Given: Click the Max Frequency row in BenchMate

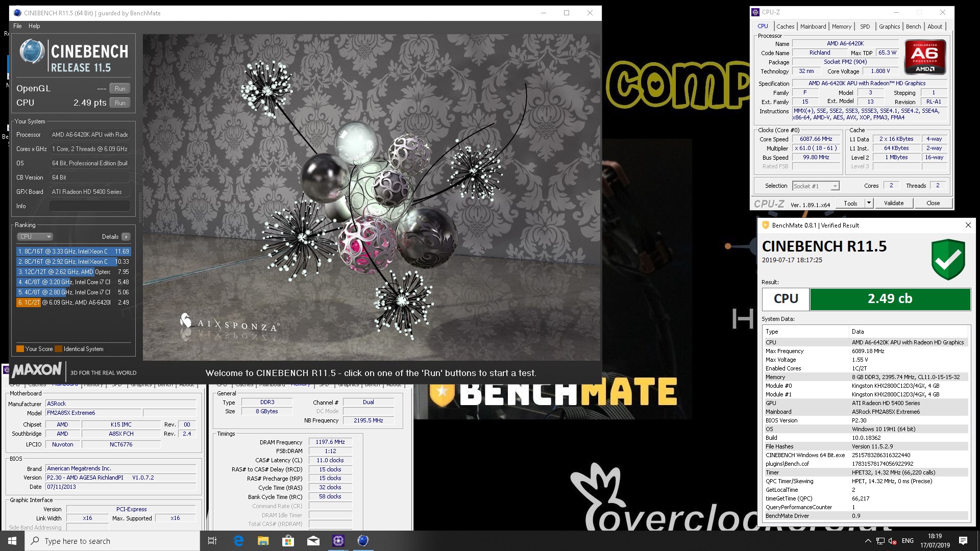Looking at the screenshot, I should (x=866, y=351).
